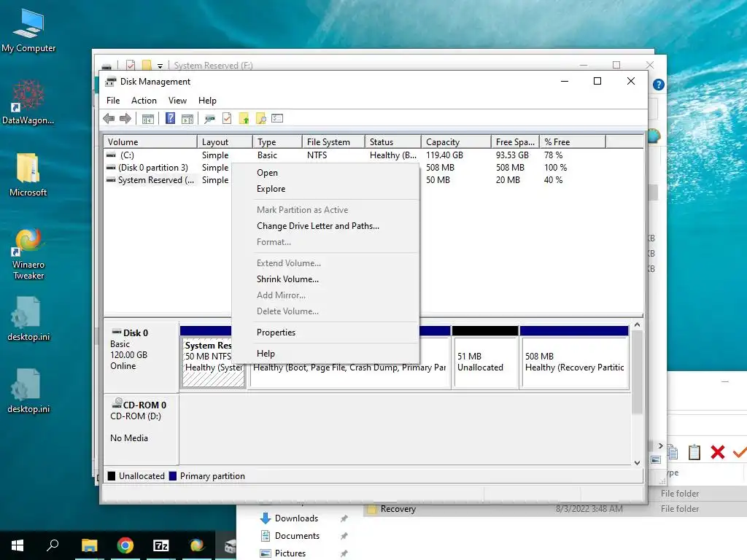Click the connect drive toolbar icon
747x560 pixels.
click(x=209, y=119)
